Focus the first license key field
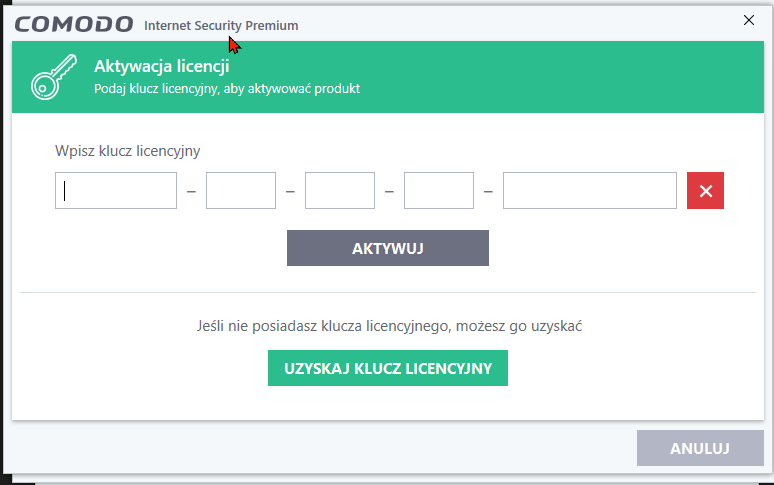Image resolution: width=774 pixels, height=485 pixels. point(116,190)
